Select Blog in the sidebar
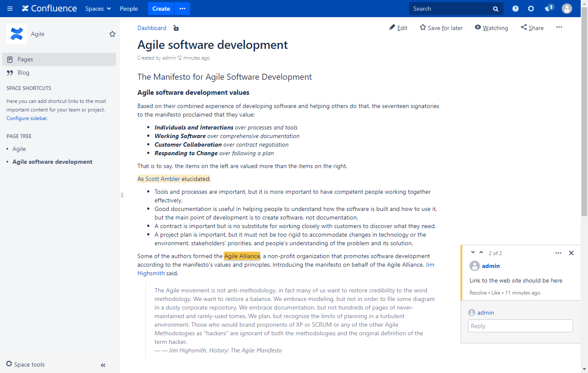This screenshot has height=373, width=588. [59, 72]
